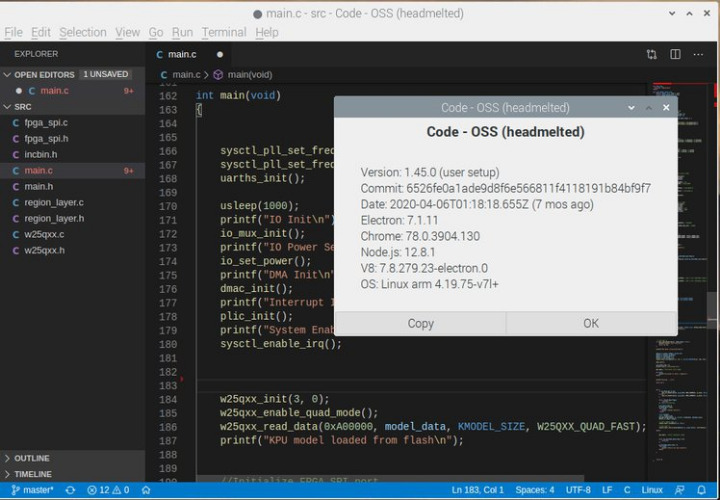Select the main.c editor tab
Image resolution: width=720 pixels, height=500 pixels.
click(x=189, y=54)
